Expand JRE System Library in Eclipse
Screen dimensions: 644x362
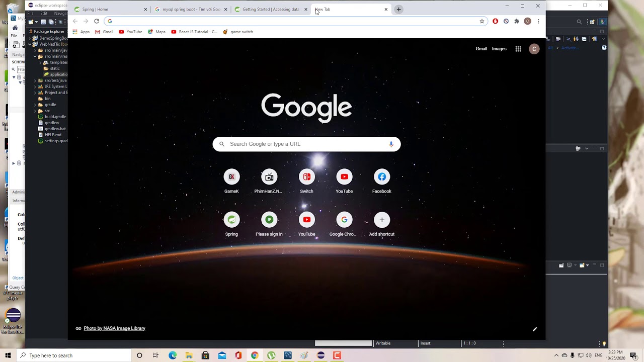click(x=35, y=86)
